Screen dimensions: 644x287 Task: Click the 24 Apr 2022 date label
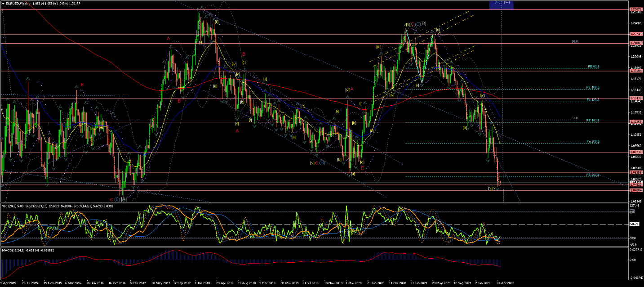[505, 284]
